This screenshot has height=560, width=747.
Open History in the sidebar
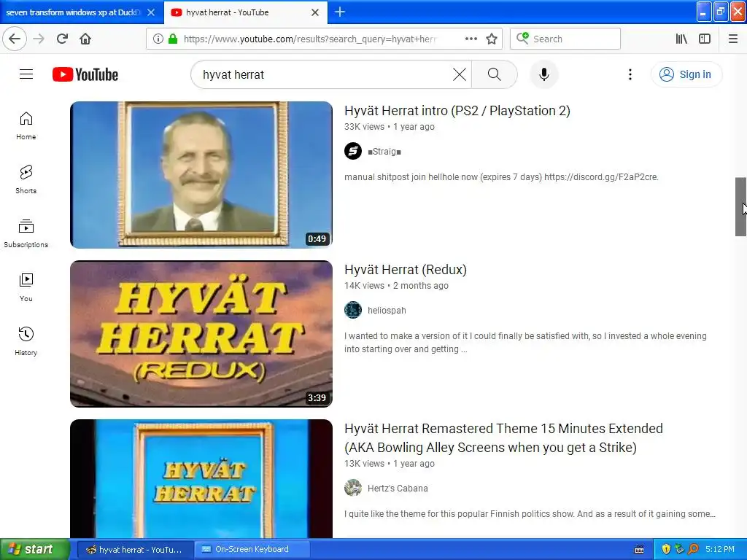click(26, 341)
